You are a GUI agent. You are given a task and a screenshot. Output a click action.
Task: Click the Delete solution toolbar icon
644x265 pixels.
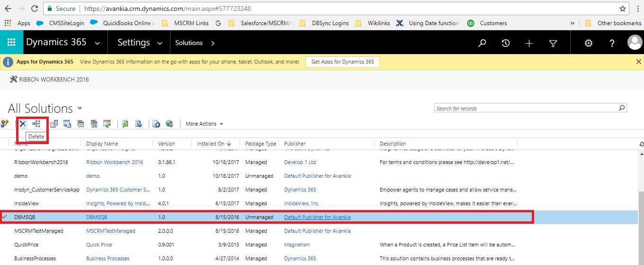[23, 124]
